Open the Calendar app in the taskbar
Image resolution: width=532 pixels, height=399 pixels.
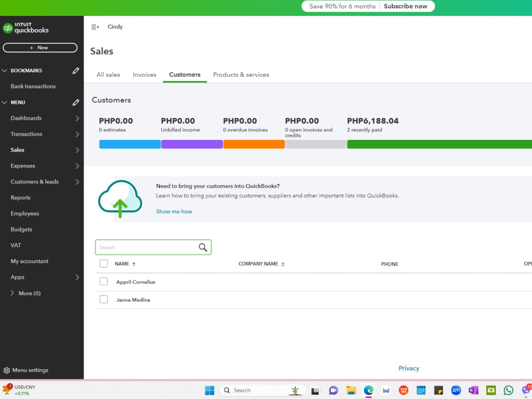click(421, 390)
